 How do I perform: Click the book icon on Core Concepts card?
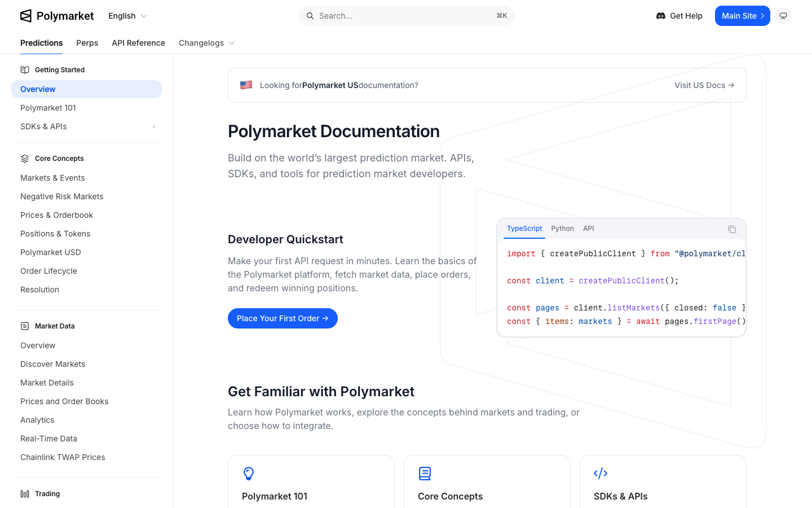point(425,474)
